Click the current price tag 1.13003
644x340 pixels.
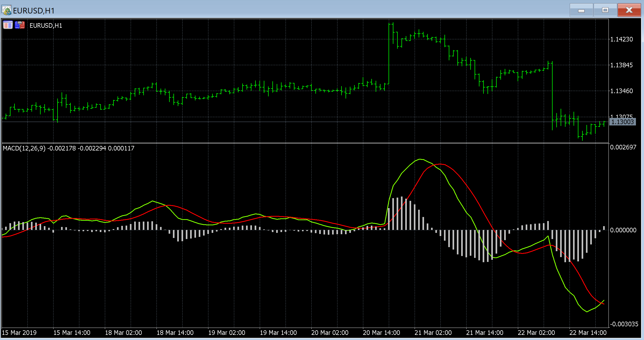[622, 122]
